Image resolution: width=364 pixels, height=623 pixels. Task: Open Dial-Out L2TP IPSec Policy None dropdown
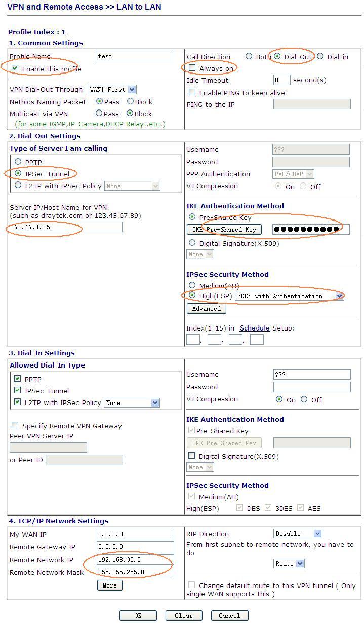pos(132,186)
